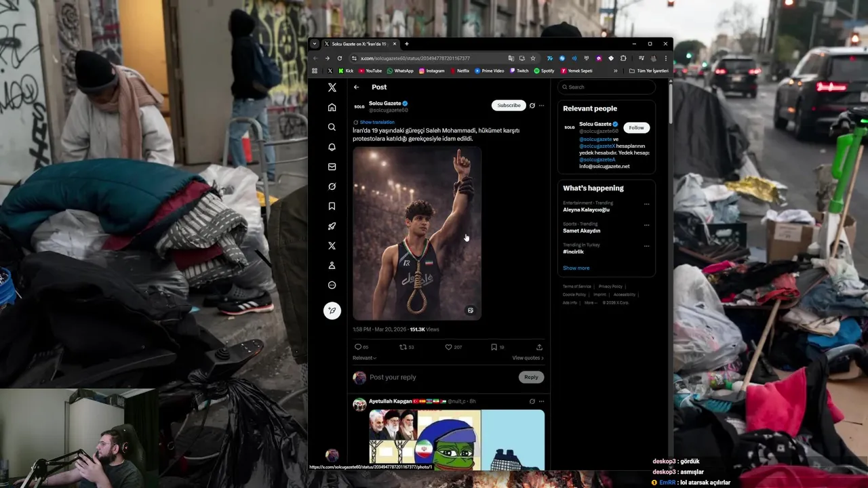Image resolution: width=868 pixels, height=488 pixels.
Task: Open options menu on Ayetullah Kapgan reply
Action: pos(541,401)
